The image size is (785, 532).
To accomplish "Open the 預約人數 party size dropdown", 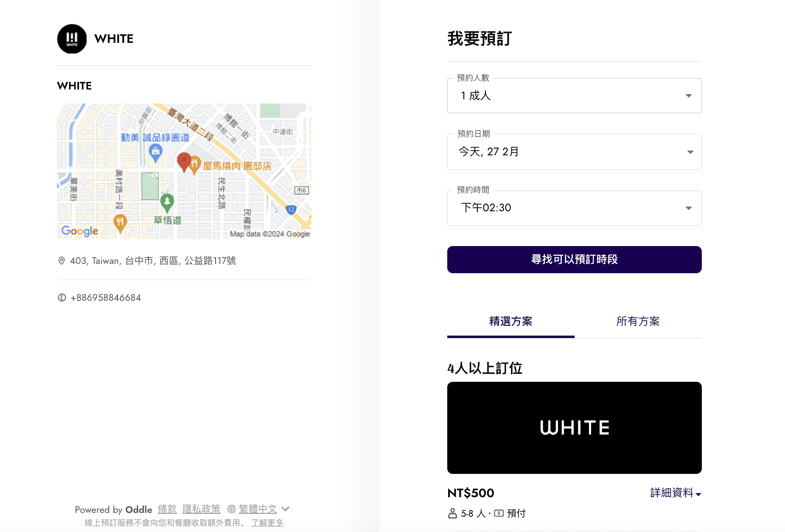I will tap(574, 96).
